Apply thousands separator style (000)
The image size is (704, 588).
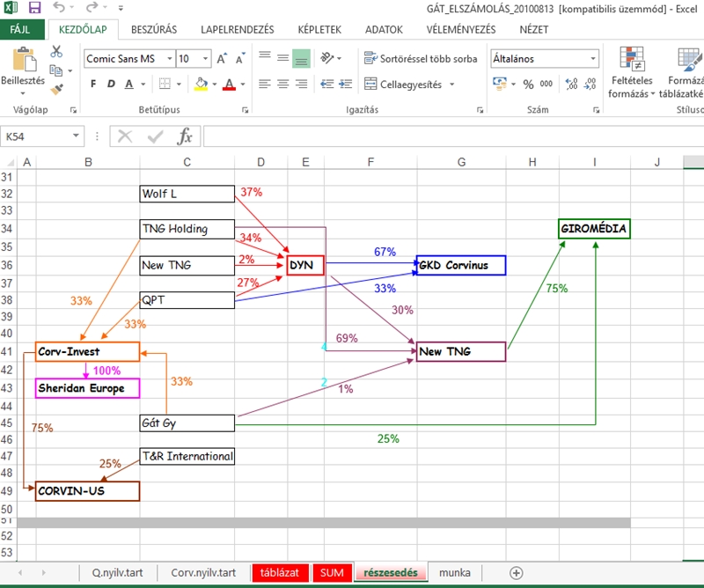(x=546, y=84)
